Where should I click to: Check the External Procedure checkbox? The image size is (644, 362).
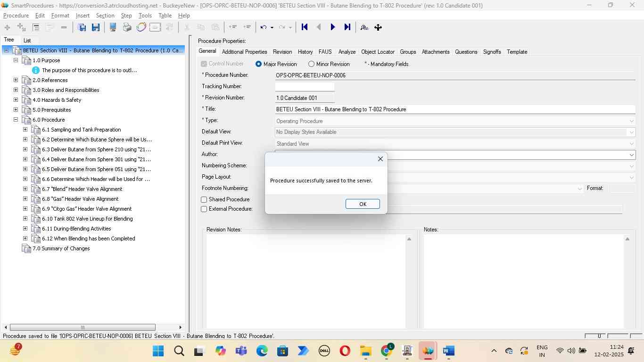click(x=204, y=209)
